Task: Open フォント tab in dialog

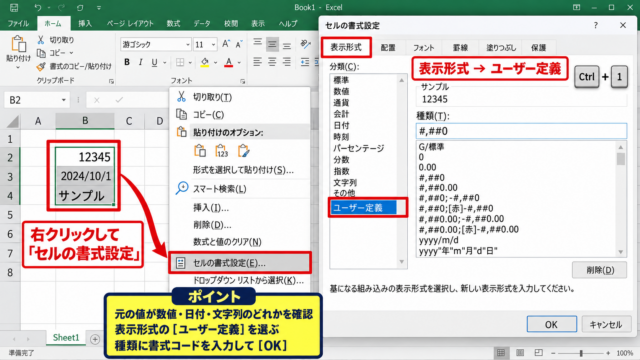Action: (x=423, y=48)
